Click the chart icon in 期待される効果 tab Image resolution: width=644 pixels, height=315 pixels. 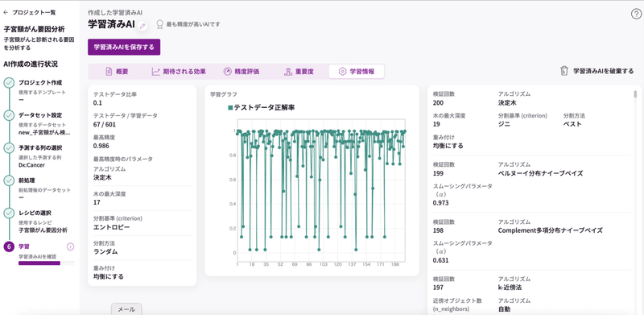155,72
